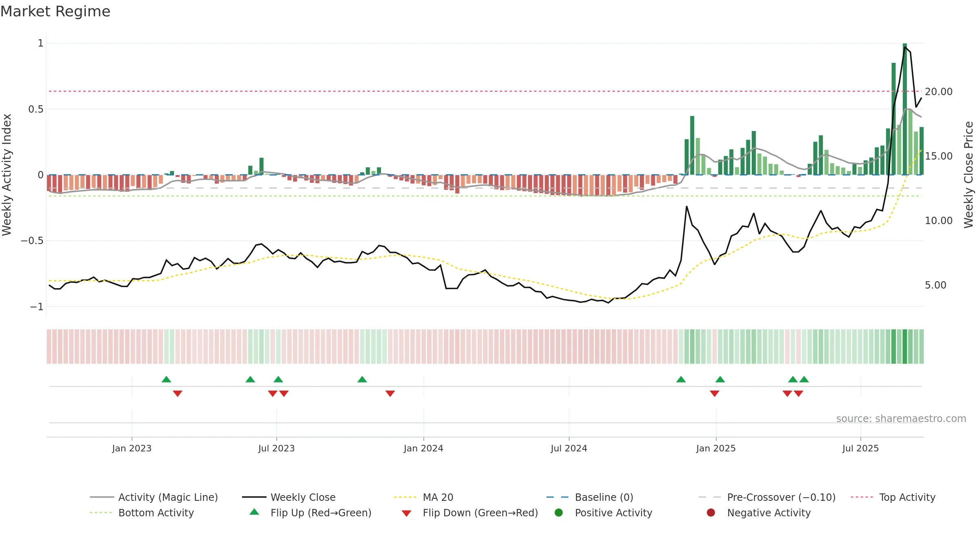Click the 10.00 price axis label
This screenshot has width=980, height=551.
click(939, 221)
